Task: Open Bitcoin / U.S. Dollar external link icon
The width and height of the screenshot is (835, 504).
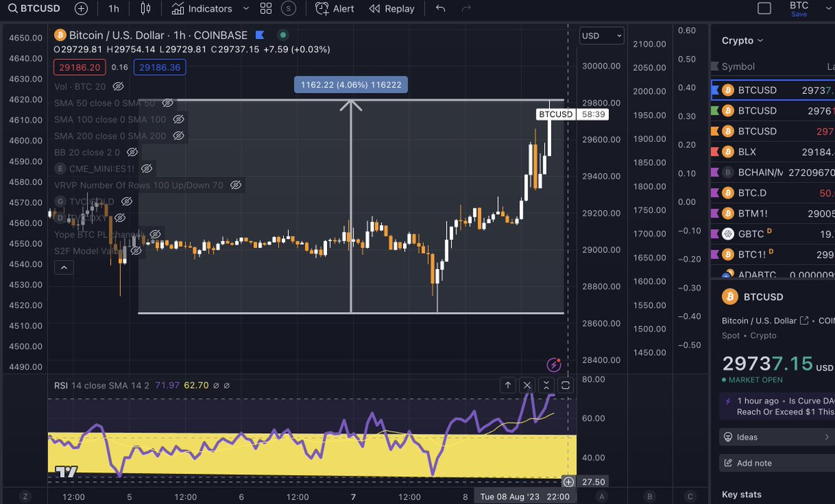Action: point(804,320)
